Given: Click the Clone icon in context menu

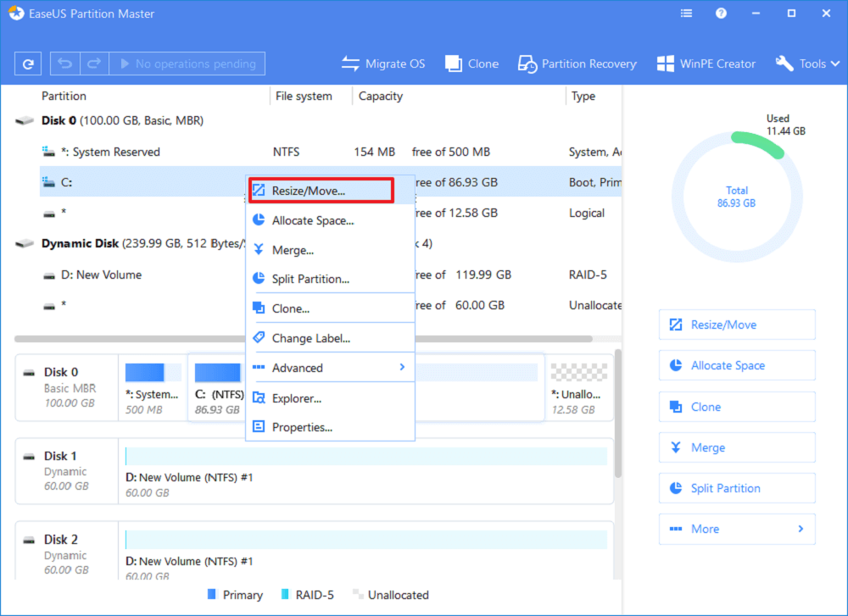Looking at the screenshot, I should coord(259,308).
